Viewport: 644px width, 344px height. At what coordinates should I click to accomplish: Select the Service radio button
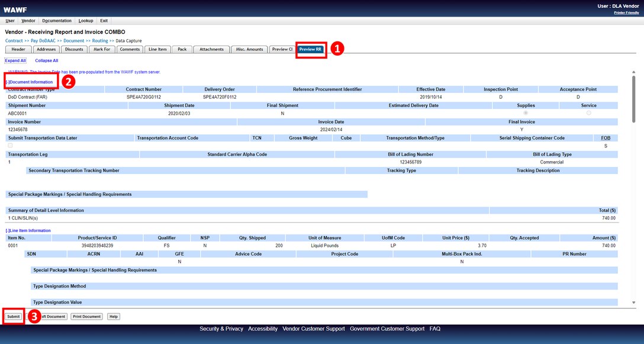tap(588, 112)
